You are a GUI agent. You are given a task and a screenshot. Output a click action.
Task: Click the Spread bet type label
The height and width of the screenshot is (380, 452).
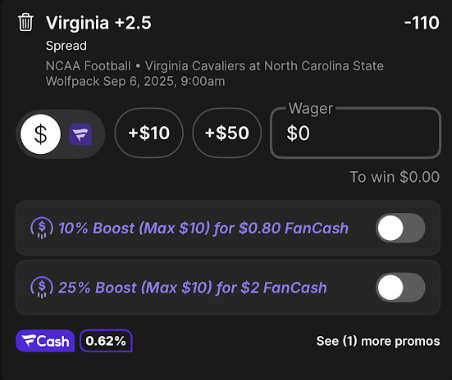(66, 46)
